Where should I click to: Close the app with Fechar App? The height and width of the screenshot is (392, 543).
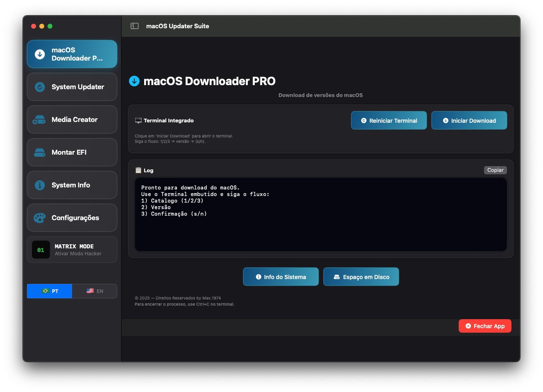click(485, 326)
